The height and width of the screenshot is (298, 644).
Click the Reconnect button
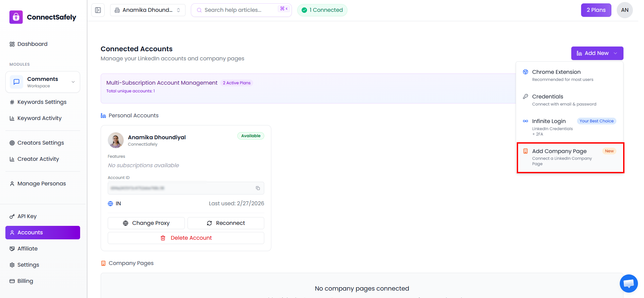[x=226, y=223]
